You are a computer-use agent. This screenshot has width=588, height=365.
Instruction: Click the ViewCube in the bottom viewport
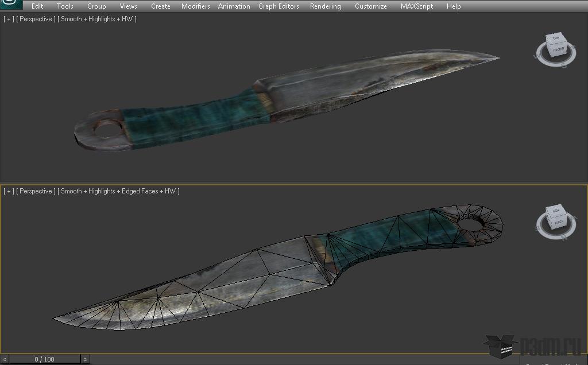556,216
